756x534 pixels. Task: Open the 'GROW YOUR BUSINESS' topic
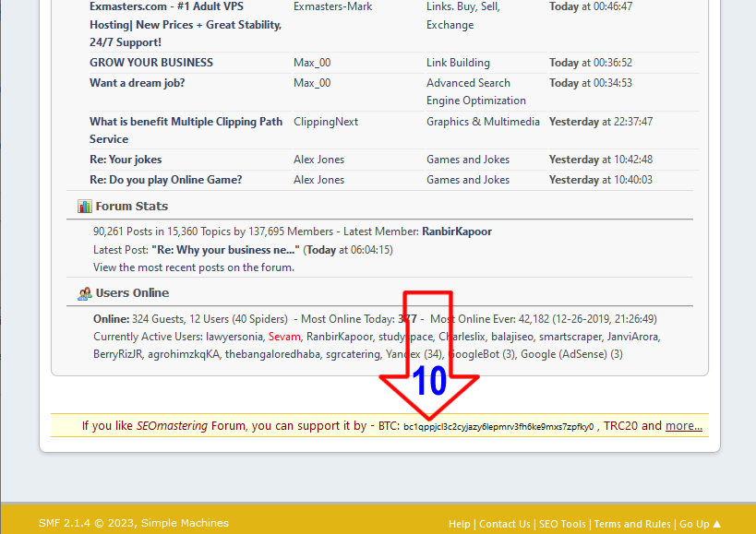click(x=151, y=63)
